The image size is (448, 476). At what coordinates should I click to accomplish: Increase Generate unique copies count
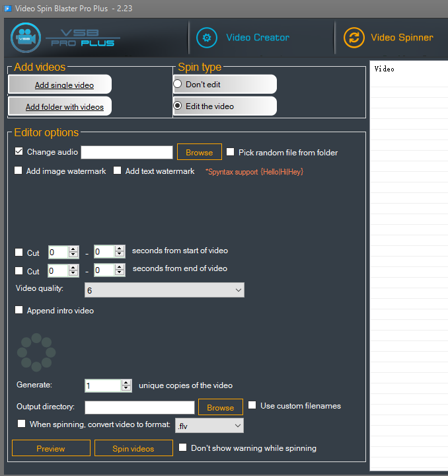[126, 383]
